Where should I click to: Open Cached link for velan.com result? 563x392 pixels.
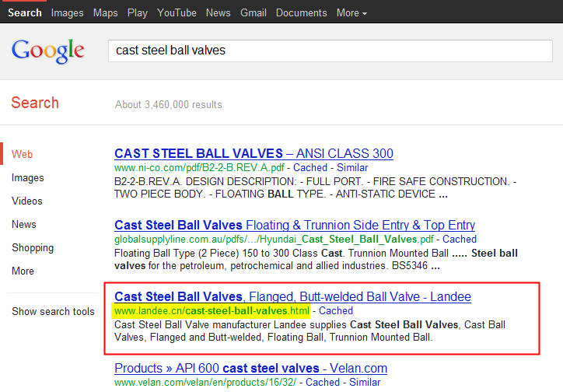pyautogui.click(x=323, y=383)
